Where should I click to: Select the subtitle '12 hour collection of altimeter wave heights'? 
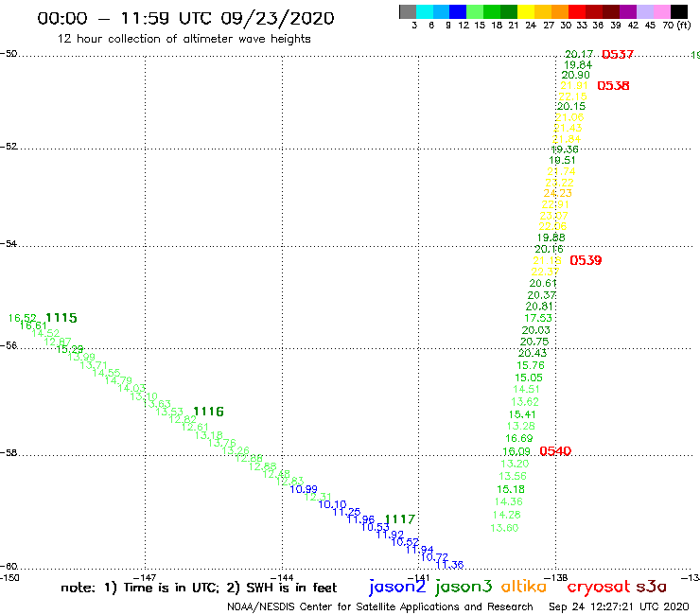point(184,39)
